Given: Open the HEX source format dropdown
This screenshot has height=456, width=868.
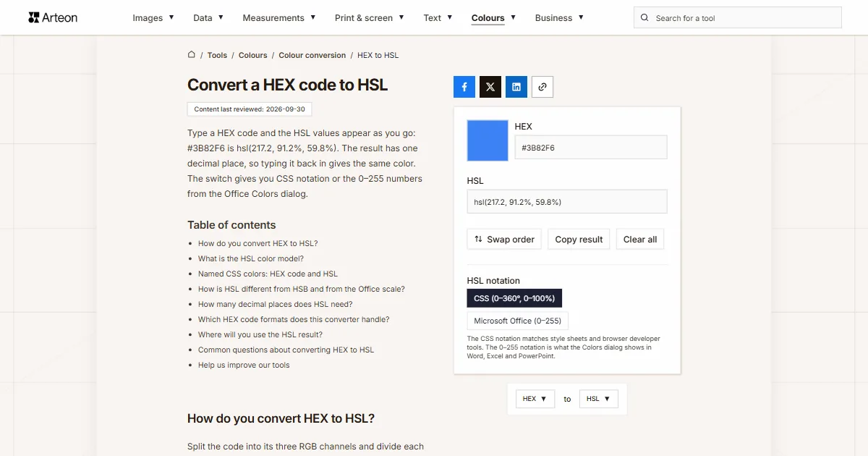Looking at the screenshot, I should (x=535, y=399).
